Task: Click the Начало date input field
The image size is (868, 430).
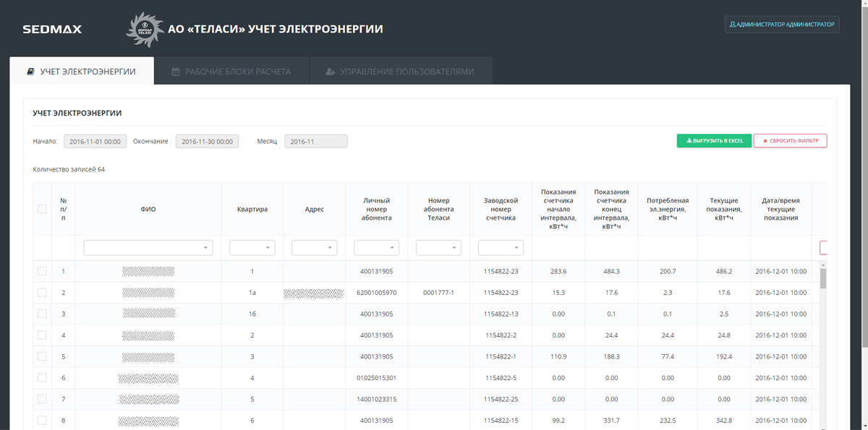Action: pos(95,142)
